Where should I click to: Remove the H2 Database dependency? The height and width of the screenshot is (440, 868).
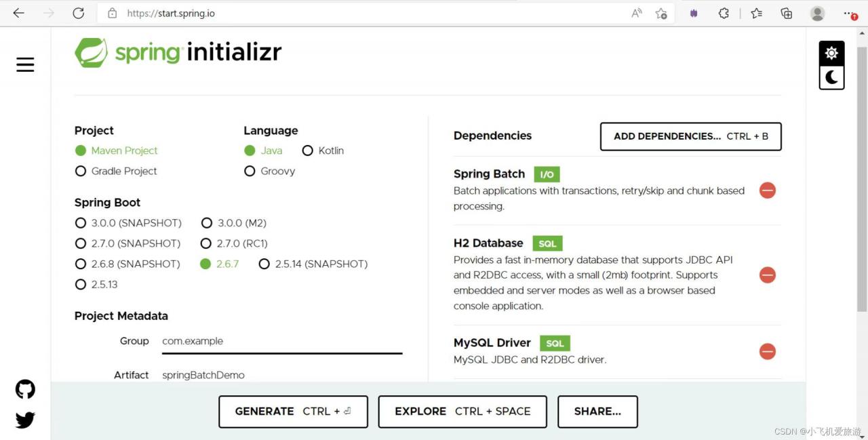point(767,275)
